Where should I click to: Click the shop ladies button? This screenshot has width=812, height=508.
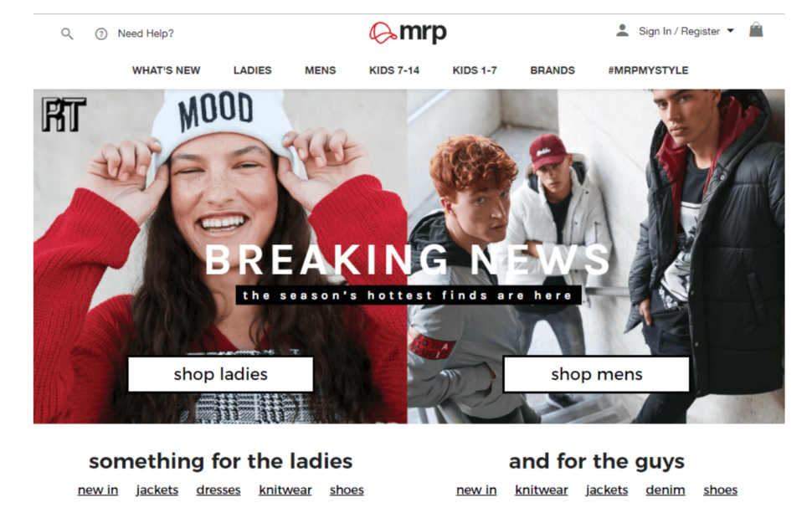[221, 374]
